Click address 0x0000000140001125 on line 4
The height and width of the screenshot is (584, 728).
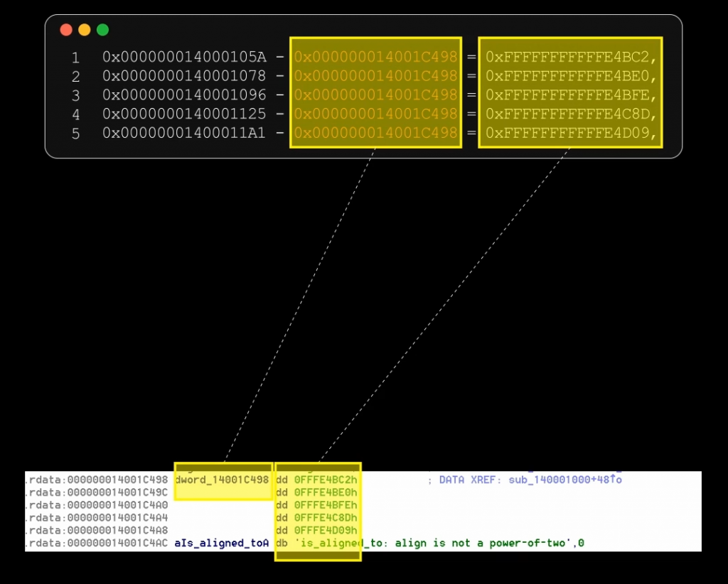(x=184, y=114)
